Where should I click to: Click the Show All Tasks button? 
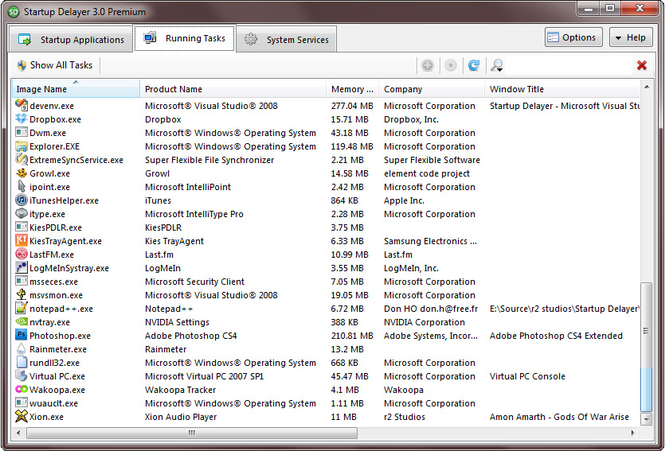pyautogui.click(x=55, y=65)
